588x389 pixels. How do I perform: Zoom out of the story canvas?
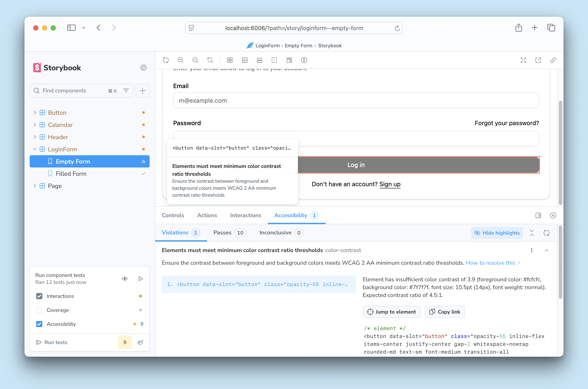195,60
